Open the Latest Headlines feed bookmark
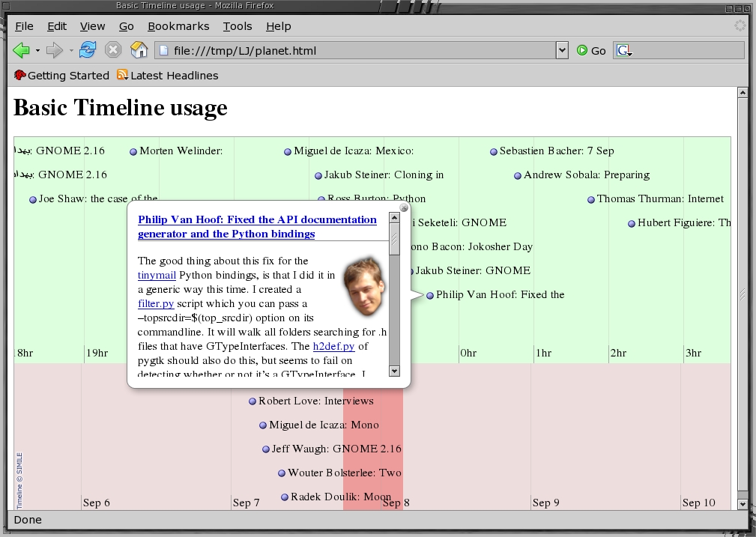The image size is (756, 537). [x=167, y=76]
